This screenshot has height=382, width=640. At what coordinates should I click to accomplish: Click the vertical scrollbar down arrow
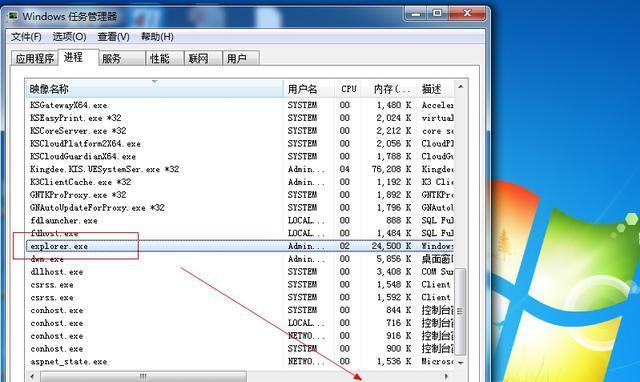(x=460, y=362)
